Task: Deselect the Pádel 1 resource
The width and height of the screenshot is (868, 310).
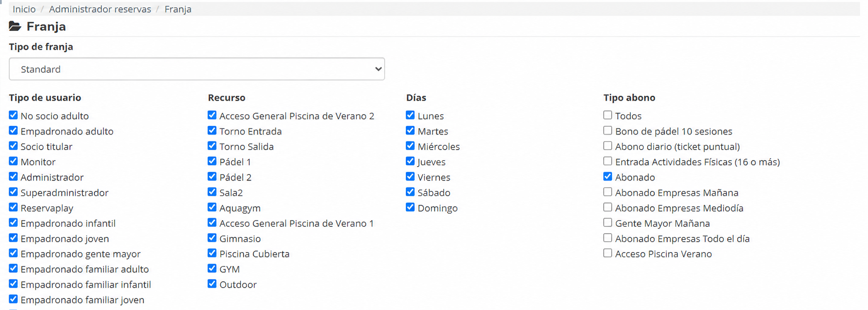Action: click(212, 161)
